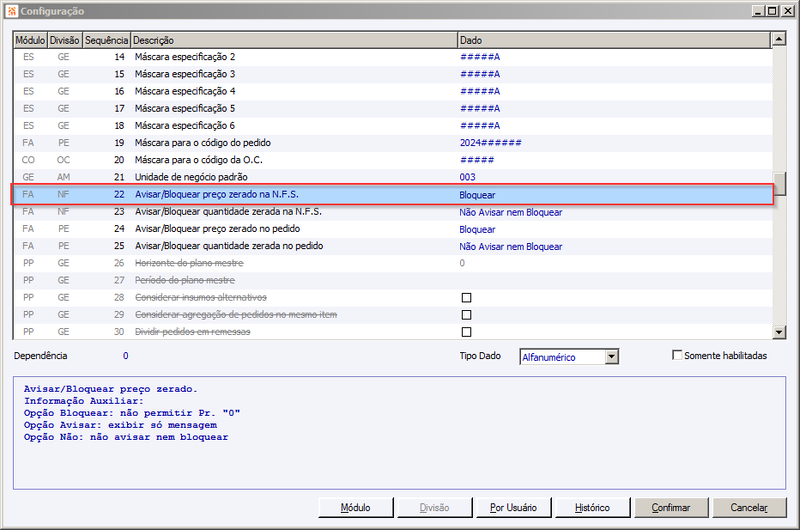Click the ##### value for O.C. mask
Image resolution: width=800 pixels, height=530 pixels.
click(x=477, y=160)
